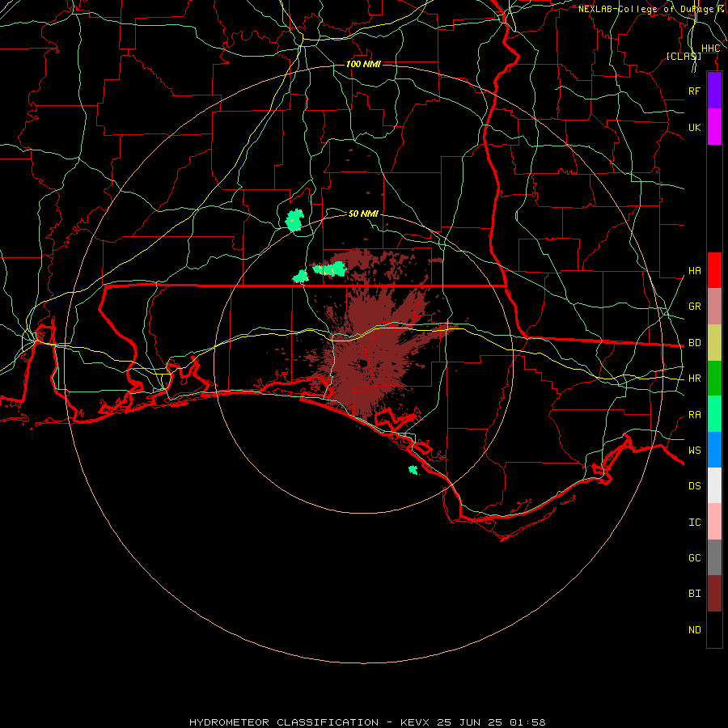Click the HHC product code label
Viewport: 728px width, 728px height.
pos(710,49)
